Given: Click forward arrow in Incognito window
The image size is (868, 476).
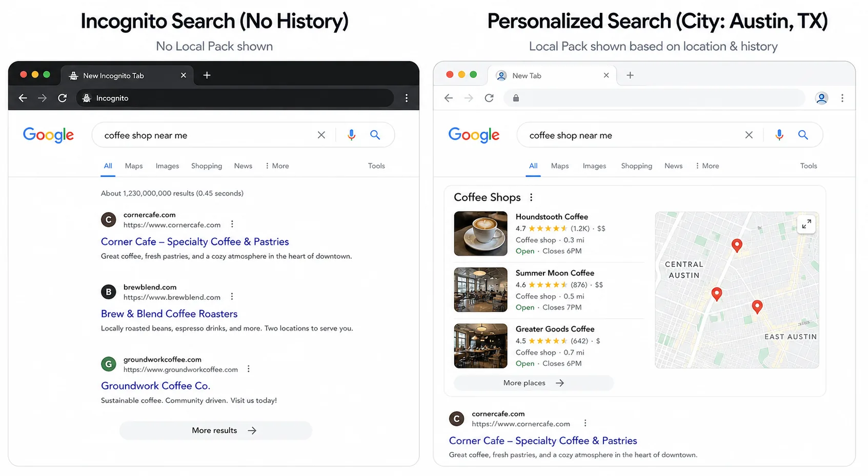Looking at the screenshot, I should 42,98.
